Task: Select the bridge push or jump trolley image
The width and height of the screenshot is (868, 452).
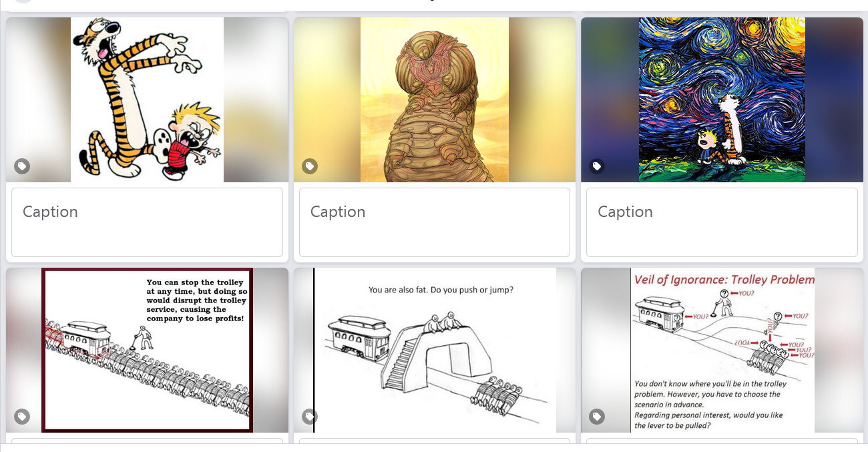Action: pos(435,350)
